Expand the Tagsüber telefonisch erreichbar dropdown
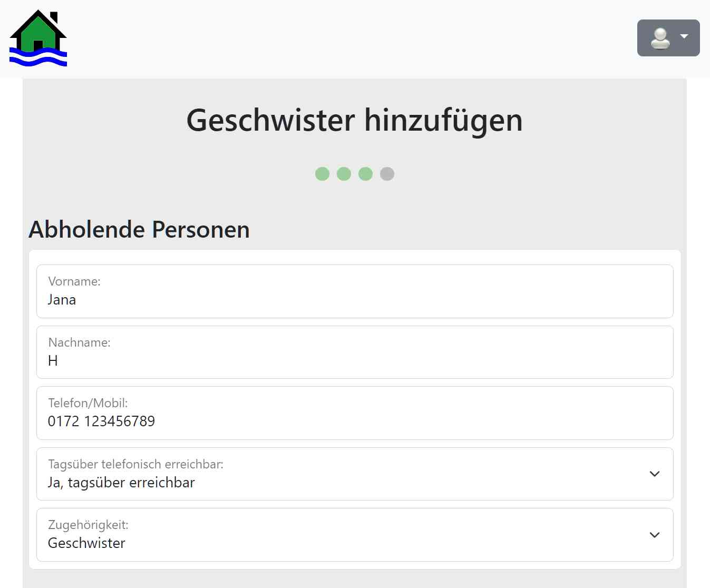 point(655,474)
